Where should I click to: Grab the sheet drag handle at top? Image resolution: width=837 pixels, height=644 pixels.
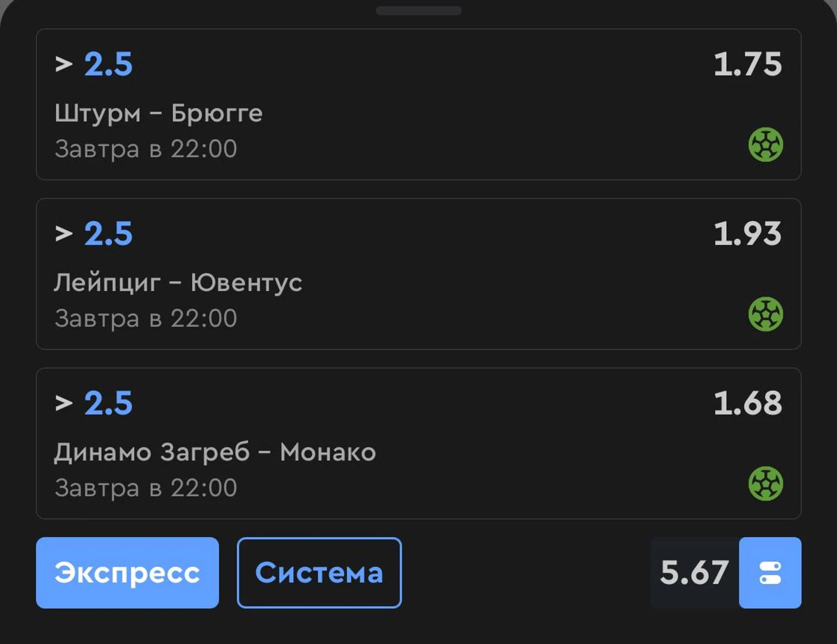tap(418, 10)
